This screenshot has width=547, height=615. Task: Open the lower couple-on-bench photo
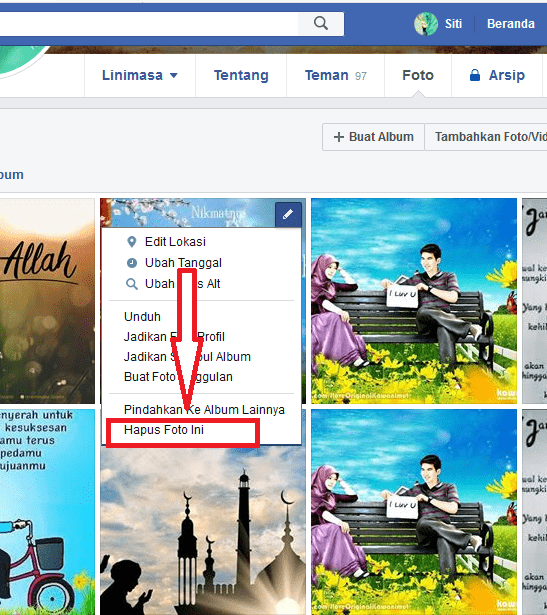point(414,512)
